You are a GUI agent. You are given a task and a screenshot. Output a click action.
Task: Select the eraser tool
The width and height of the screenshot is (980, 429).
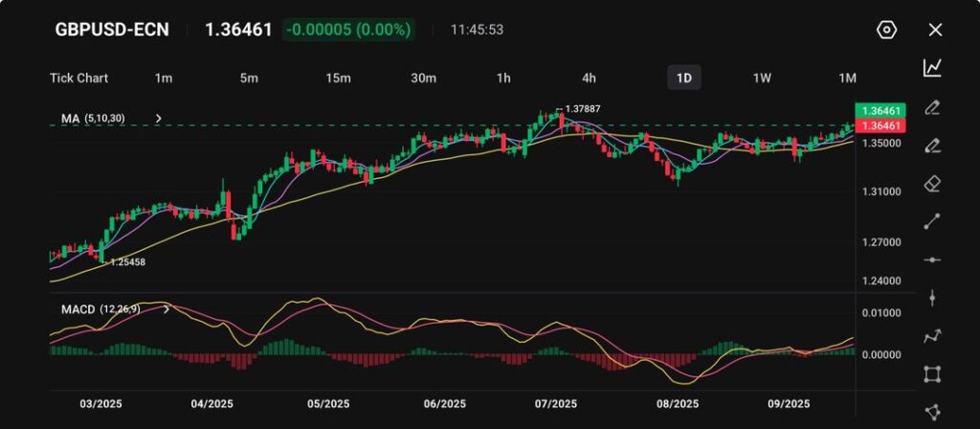(x=932, y=183)
